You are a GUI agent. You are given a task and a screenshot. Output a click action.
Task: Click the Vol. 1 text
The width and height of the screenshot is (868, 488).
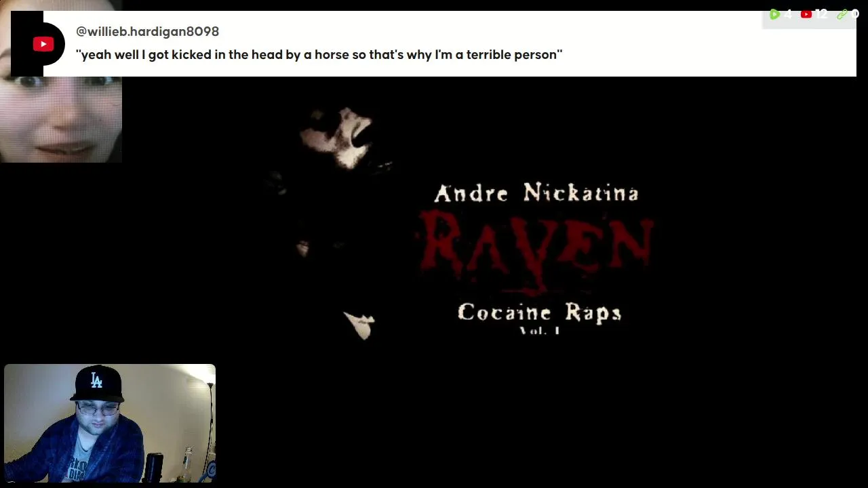pyautogui.click(x=540, y=331)
